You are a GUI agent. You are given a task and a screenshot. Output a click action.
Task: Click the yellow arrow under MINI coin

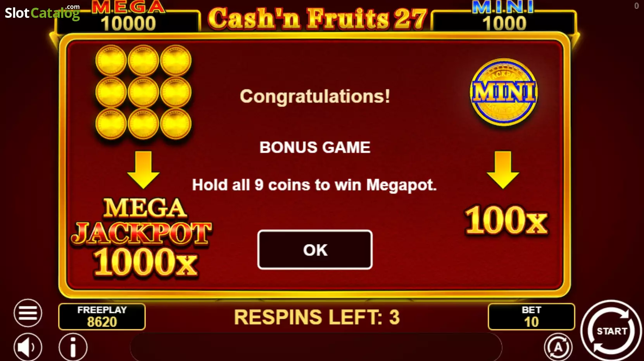[503, 170]
